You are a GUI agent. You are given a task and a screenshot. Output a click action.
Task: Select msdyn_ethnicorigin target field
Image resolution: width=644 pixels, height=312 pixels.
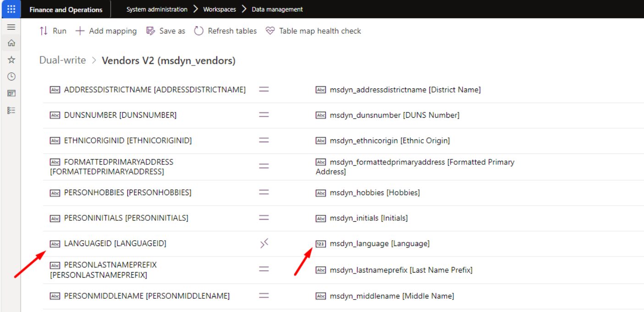[x=390, y=141]
